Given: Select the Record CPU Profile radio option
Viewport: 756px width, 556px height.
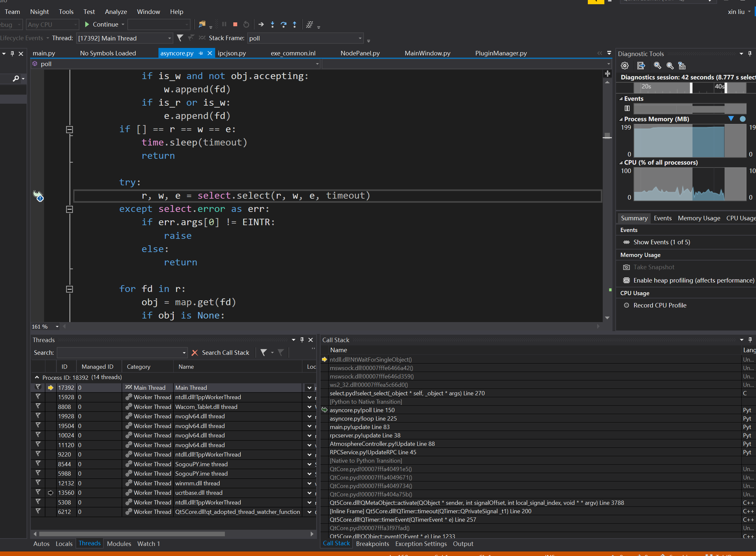Looking at the screenshot, I should pos(626,305).
